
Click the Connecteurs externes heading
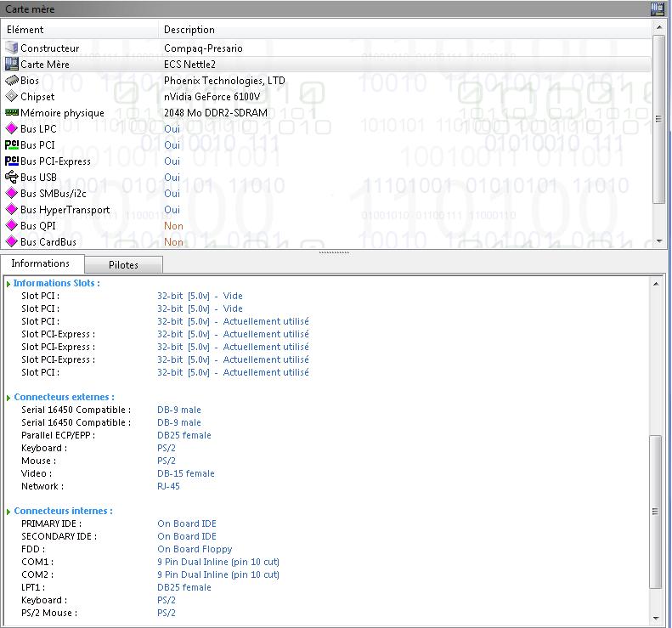tap(65, 397)
